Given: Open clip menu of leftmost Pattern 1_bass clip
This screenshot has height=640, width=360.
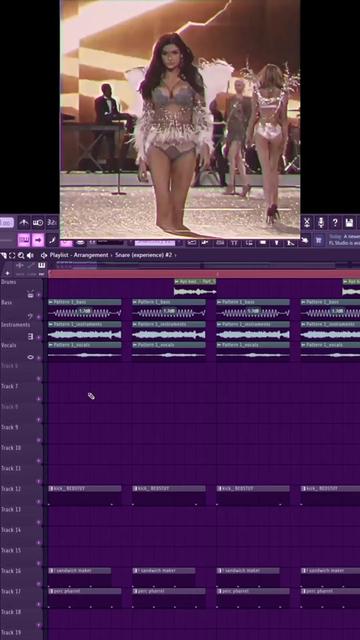Looking at the screenshot, I should coord(51,302).
